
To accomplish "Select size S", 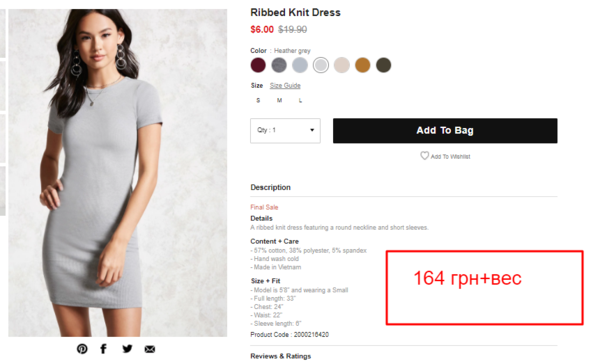I will (x=258, y=100).
